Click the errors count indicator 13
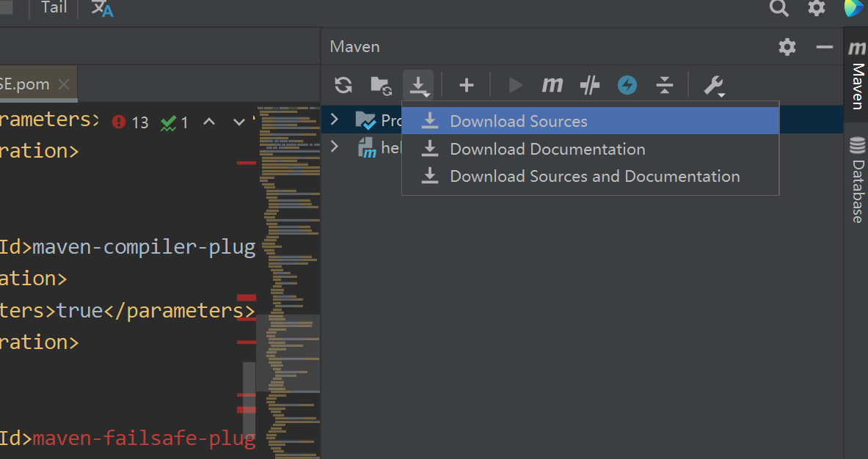This screenshot has height=459, width=868. pyautogui.click(x=130, y=122)
